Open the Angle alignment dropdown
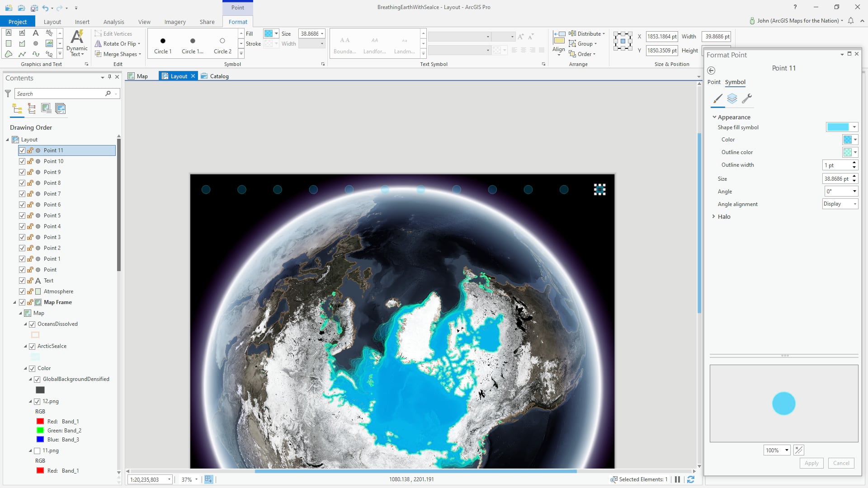 point(840,204)
